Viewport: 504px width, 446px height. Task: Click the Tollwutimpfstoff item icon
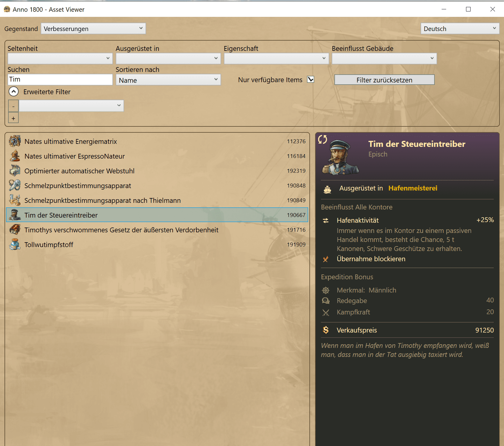[15, 244]
